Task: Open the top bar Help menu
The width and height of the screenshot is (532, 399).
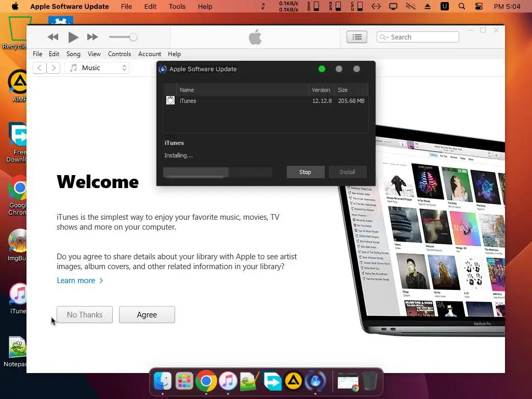Action: tap(205, 6)
